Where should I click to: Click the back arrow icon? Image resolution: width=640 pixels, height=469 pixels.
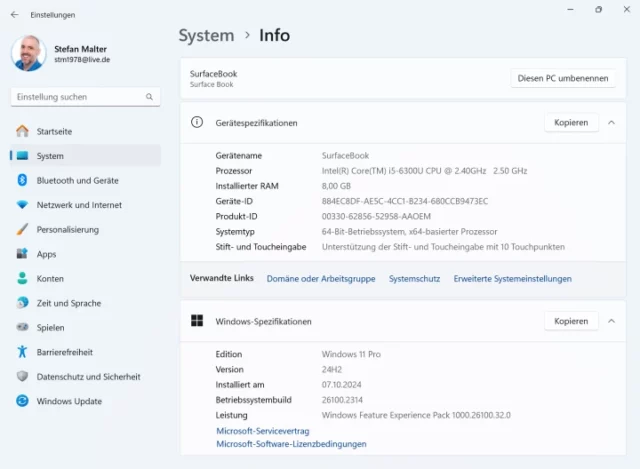(15, 15)
